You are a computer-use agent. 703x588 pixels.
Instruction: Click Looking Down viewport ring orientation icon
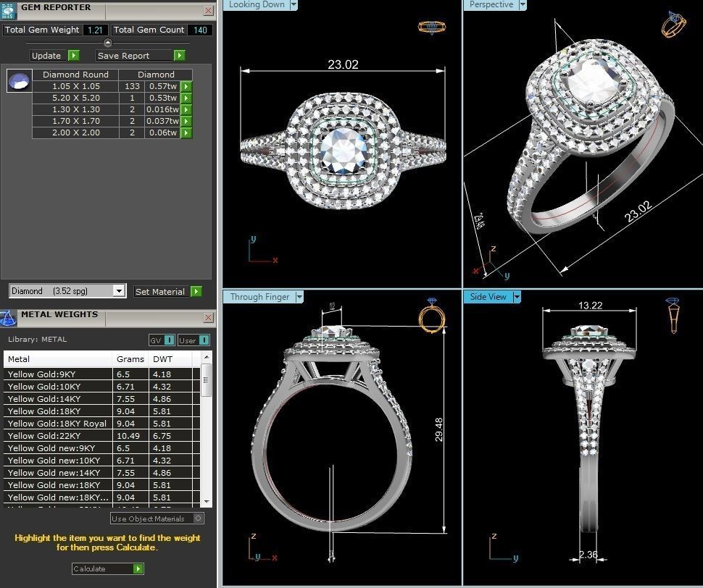[432, 27]
